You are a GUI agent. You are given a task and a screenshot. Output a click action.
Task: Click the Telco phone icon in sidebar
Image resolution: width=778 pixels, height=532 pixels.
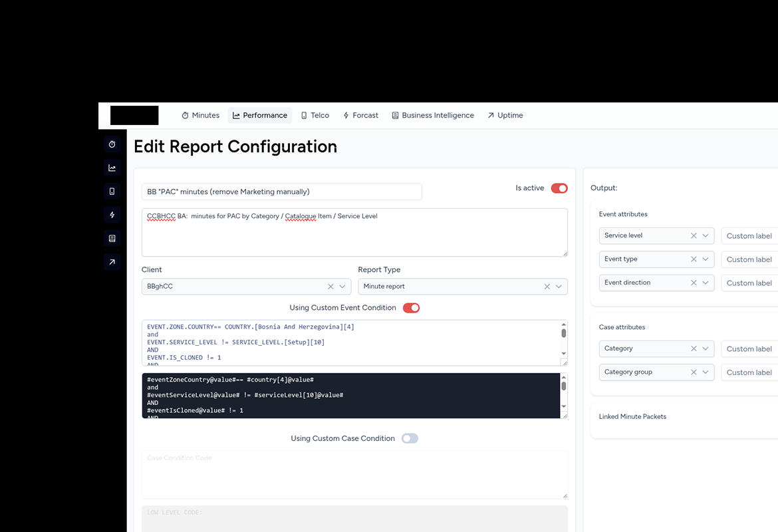tap(112, 191)
